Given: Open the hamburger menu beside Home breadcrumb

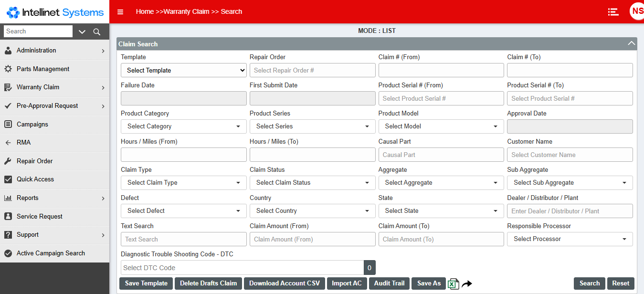Looking at the screenshot, I should tap(120, 11).
